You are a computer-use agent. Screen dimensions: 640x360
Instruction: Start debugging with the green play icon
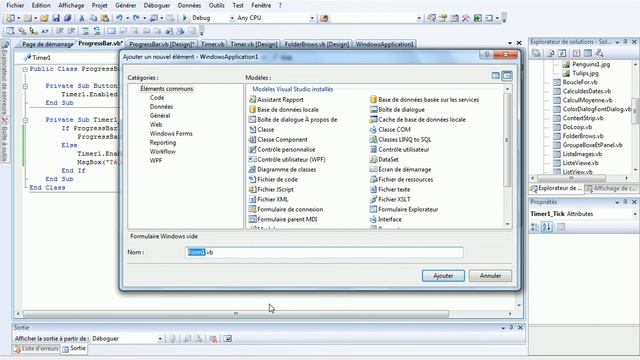pyautogui.click(x=184, y=18)
